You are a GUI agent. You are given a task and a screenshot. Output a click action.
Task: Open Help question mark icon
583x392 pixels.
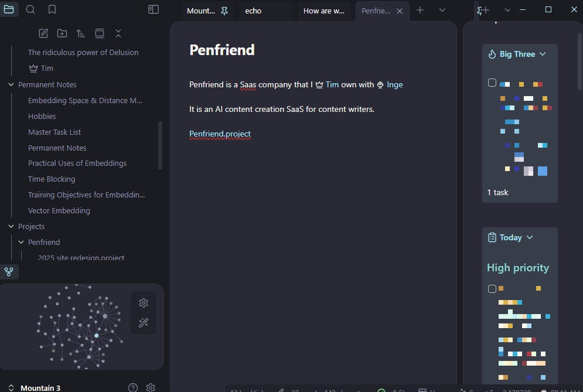(133, 387)
